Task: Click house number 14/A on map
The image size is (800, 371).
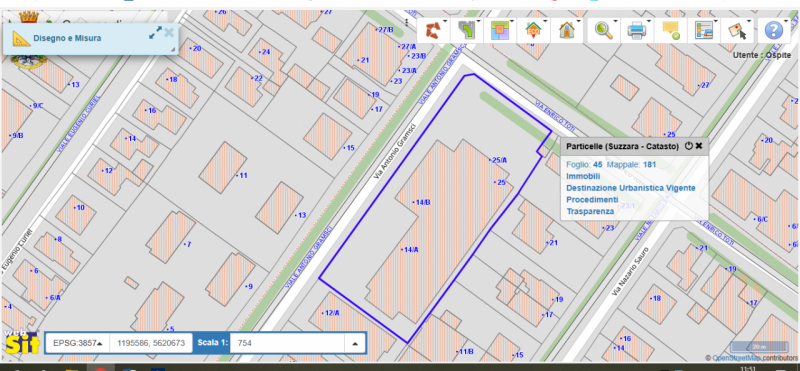Action: [x=411, y=250]
